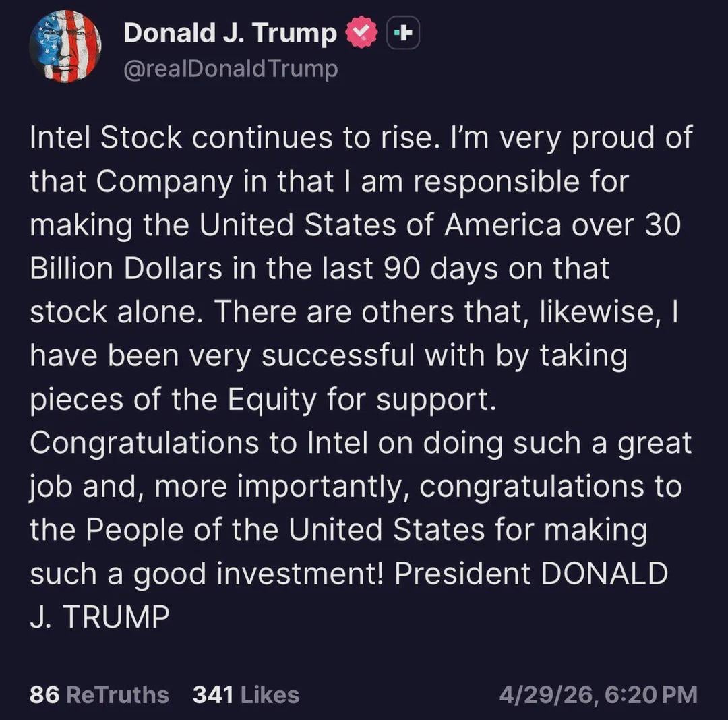Click the red verified checkmark badge

click(x=362, y=34)
